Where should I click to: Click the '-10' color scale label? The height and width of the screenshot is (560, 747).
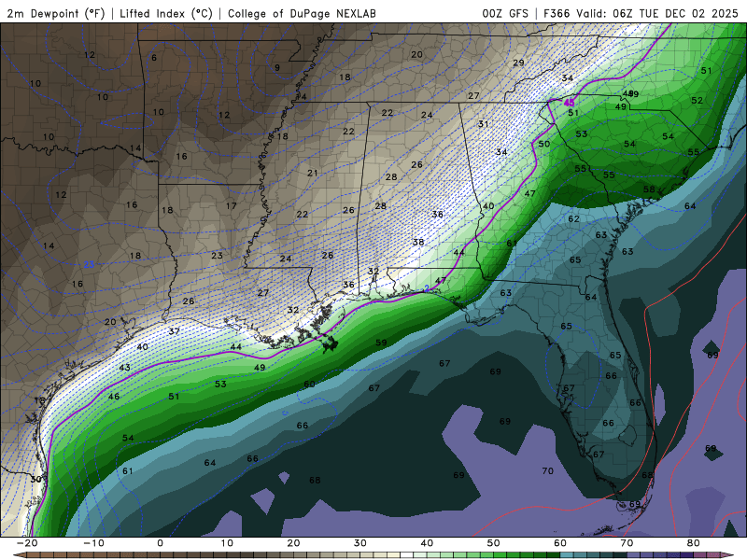pos(93,543)
